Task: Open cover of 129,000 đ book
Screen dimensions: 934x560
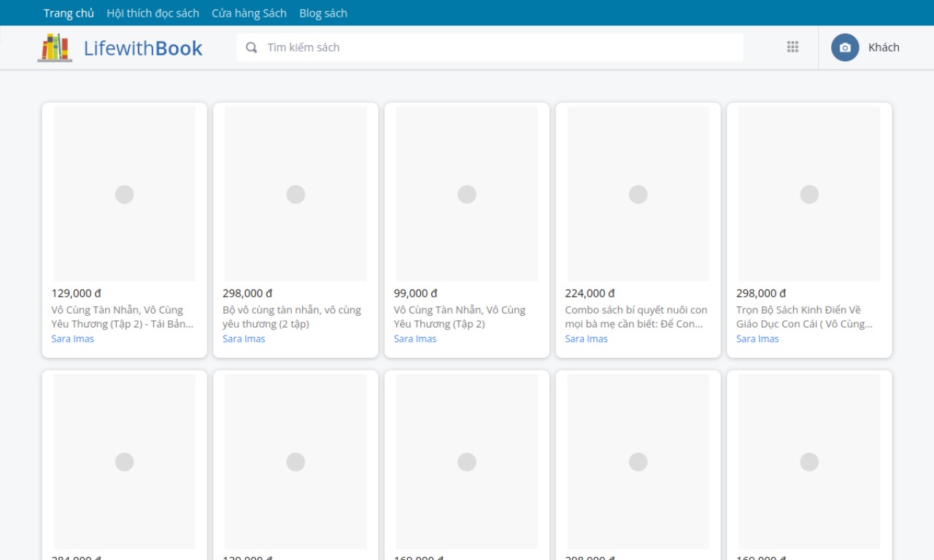Action: click(x=125, y=194)
